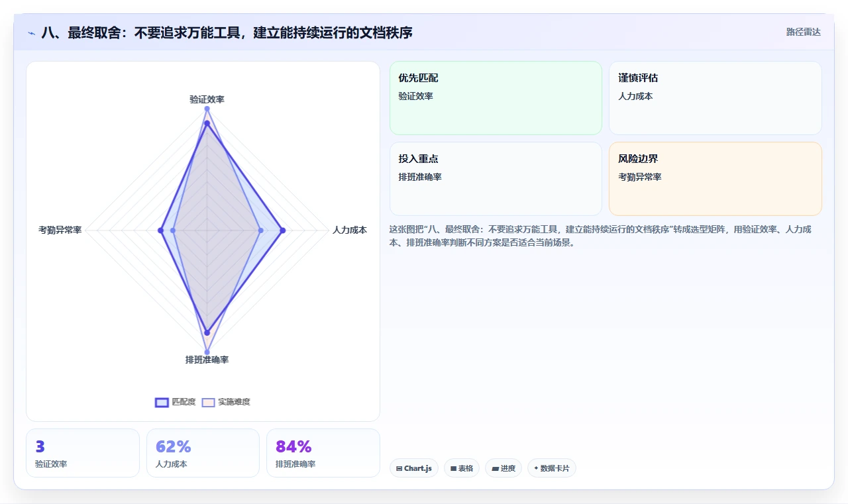Click the 考勤异常率 axis label on radar
Screen dimensions: 848x504
[60, 230]
